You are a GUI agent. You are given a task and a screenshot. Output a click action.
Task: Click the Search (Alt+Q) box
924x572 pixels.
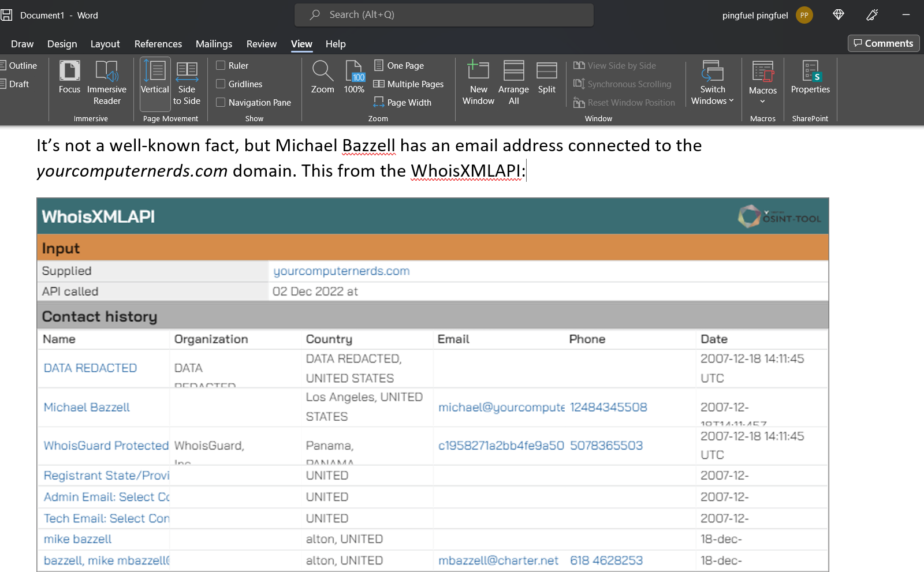click(444, 15)
